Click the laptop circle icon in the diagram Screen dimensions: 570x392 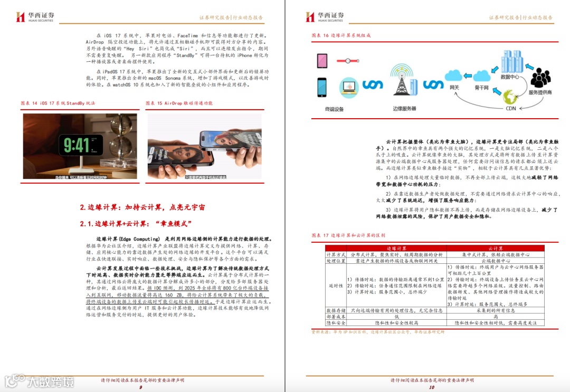(x=349, y=88)
